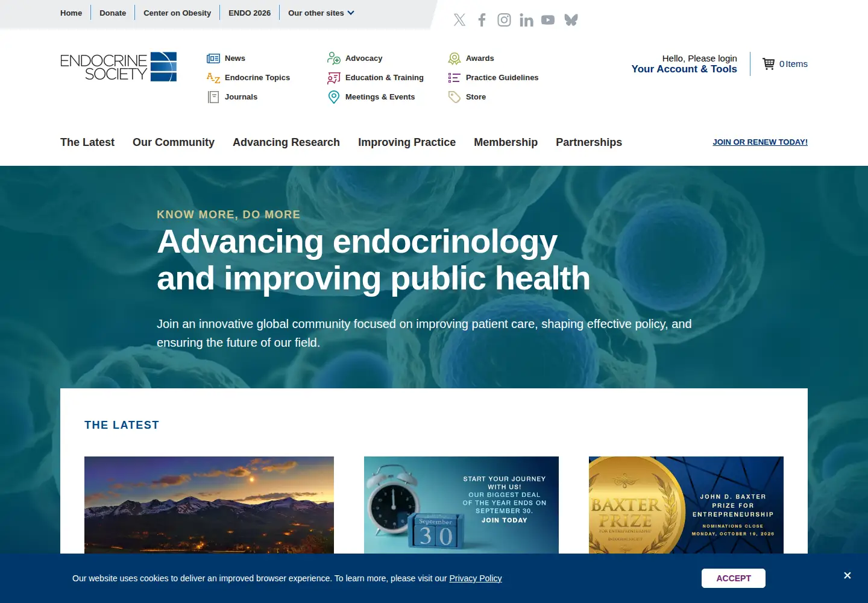
Task: Open Our Community main menu
Action: pyautogui.click(x=174, y=142)
